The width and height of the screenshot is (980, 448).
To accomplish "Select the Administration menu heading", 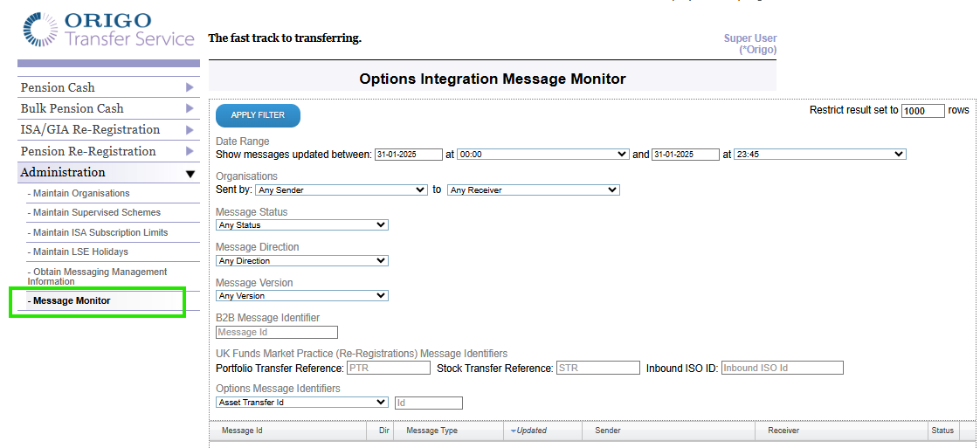I will (63, 172).
